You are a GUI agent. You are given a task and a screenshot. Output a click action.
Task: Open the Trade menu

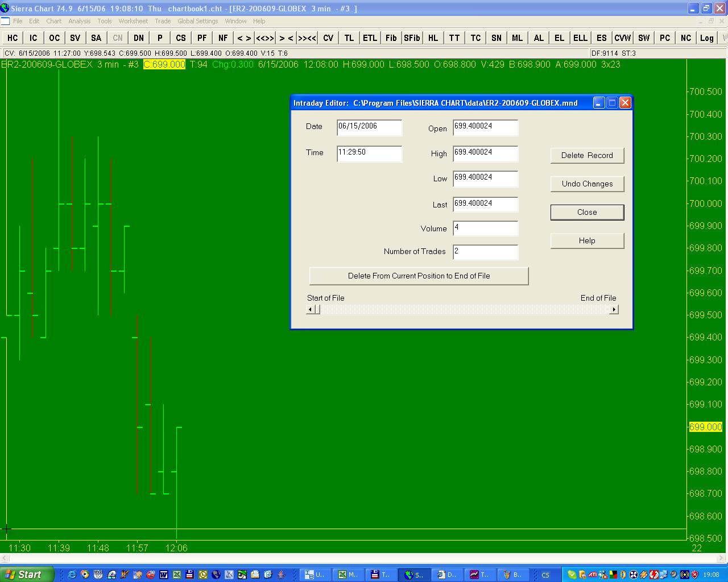pos(163,21)
